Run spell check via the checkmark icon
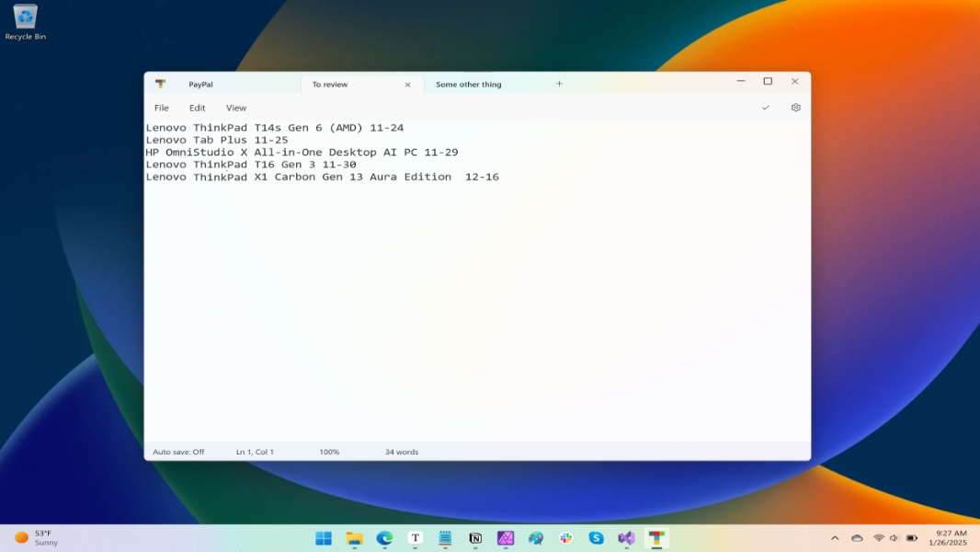980x552 pixels. (766, 108)
